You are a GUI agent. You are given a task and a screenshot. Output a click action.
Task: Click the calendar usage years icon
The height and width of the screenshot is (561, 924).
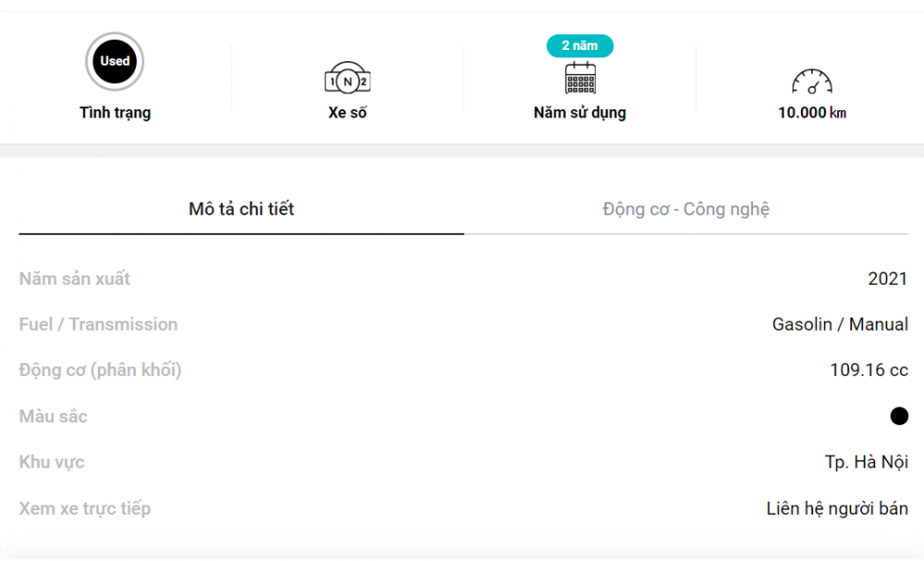click(x=580, y=78)
